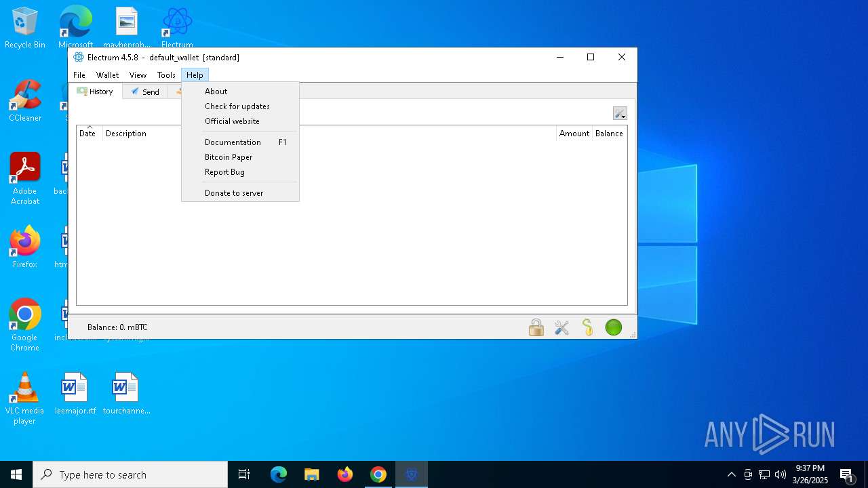Open the taskbar clock and date

pyautogui.click(x=810, y=474)
